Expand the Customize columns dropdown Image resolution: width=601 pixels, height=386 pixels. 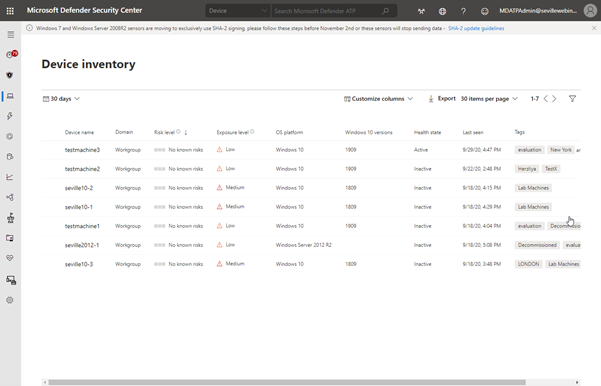click(378, 99)
